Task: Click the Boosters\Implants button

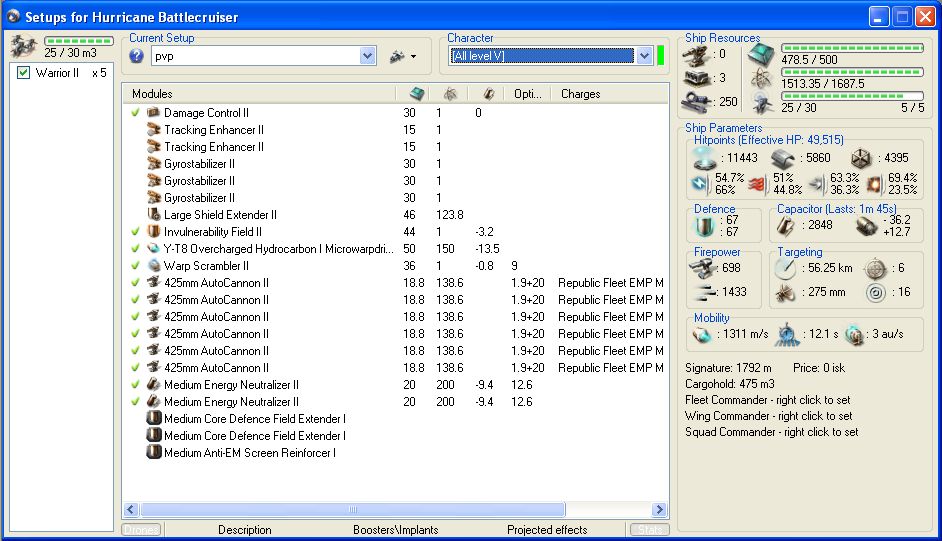Action: [x=396, y=530]
